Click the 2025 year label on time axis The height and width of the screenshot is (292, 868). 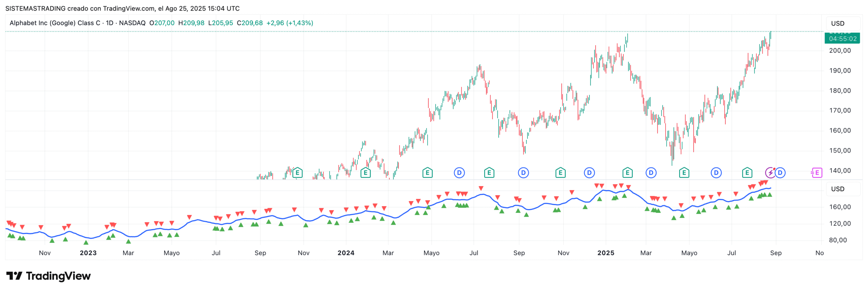click(606, 253)
